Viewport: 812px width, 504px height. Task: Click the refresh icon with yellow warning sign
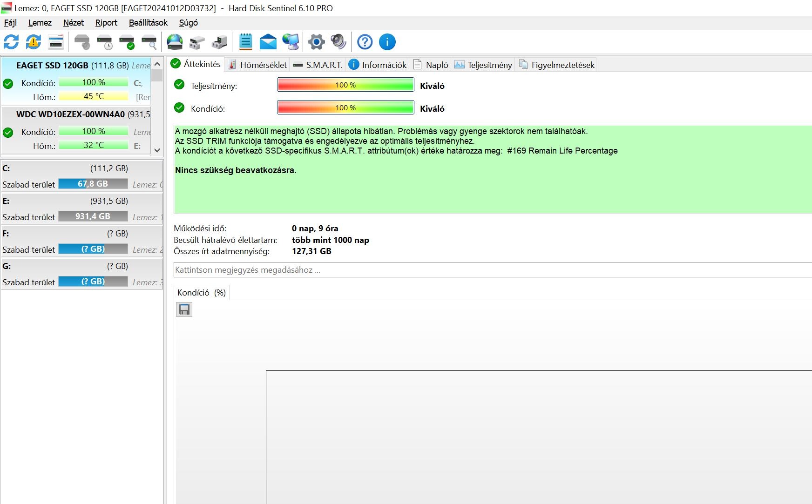34,42
